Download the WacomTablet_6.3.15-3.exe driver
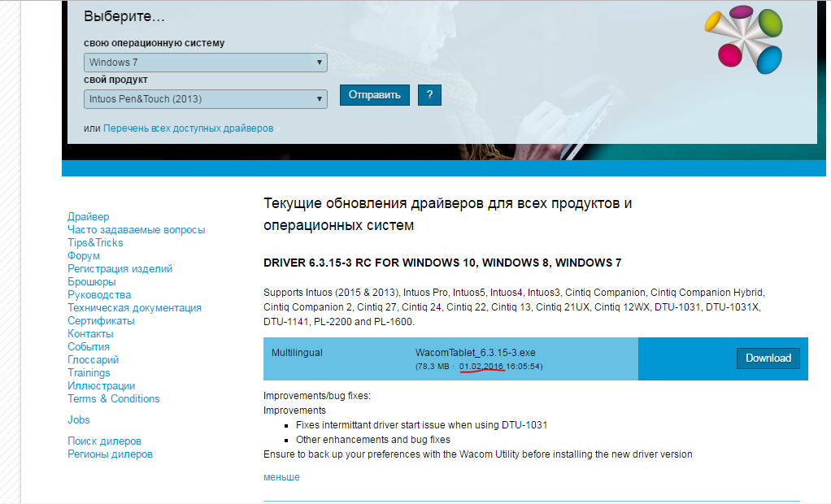831x504 pixels. pyautogui.click(x=768, y=358)
